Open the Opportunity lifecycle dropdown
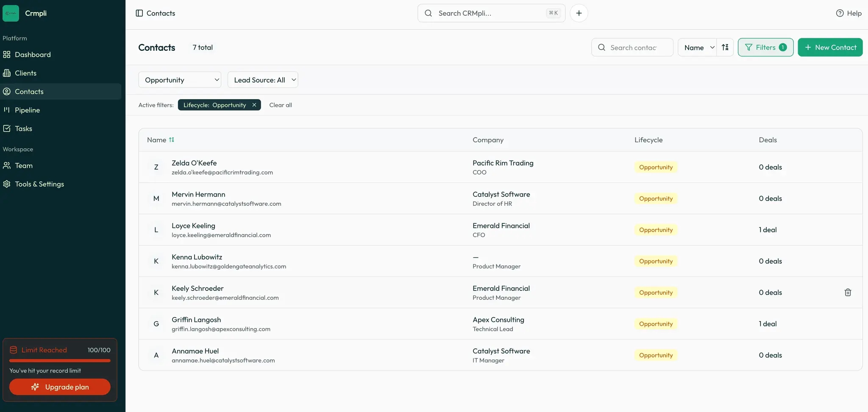868x412 pixels. [180, 80]
